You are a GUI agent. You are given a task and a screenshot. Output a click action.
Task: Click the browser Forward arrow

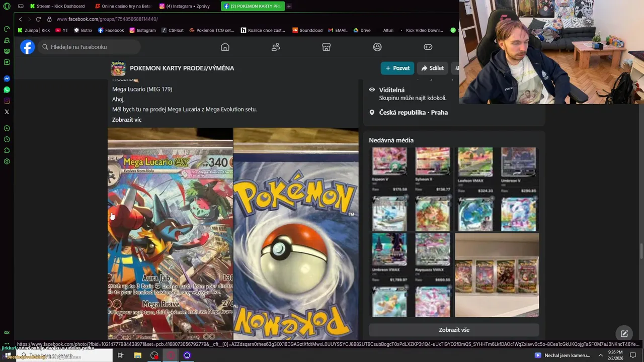pos(29,19)
